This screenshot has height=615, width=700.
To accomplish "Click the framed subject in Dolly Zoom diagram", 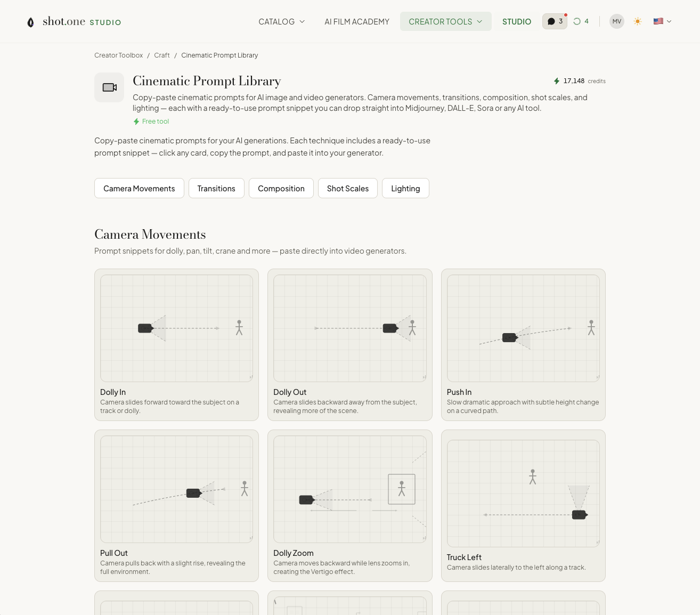I will pyautogui.click(x=402, y=489).
